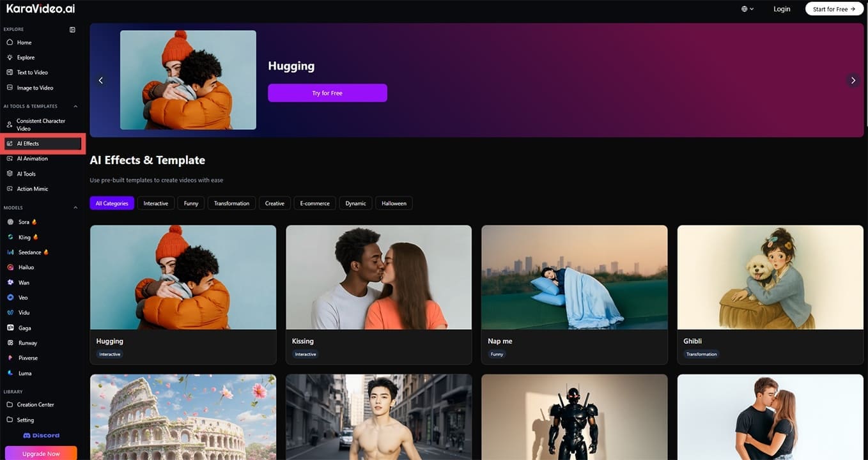Switch to the Interactive category filter
Image resolution: width=868 pixels, height=460 pixels.
(x=155, y=203)
